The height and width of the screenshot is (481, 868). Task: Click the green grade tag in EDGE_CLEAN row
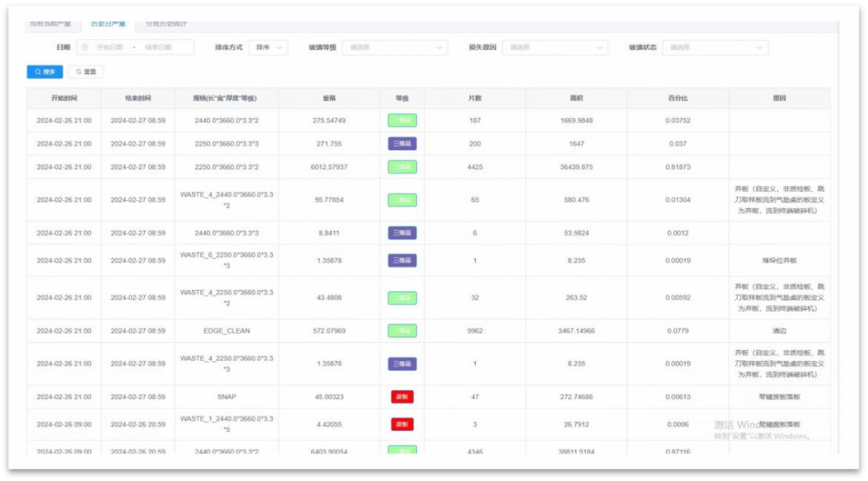pos(402,331)
